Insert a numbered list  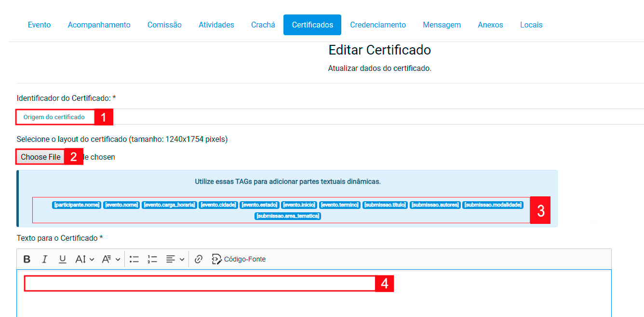[x=152, y=259]
